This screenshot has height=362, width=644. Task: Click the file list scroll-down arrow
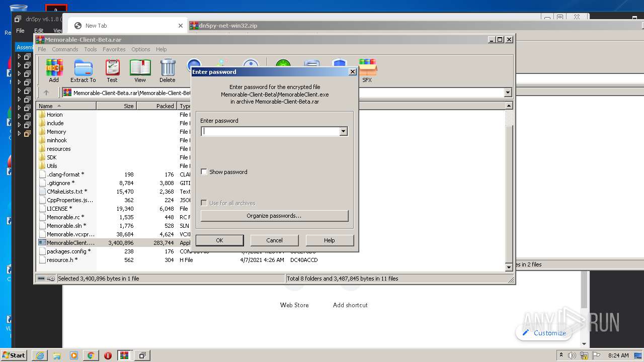509,267
